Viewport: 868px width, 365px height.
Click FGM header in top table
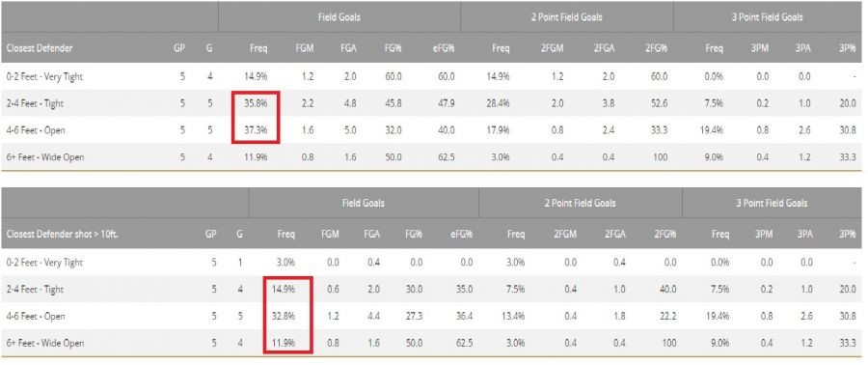[x=305, y=48]
